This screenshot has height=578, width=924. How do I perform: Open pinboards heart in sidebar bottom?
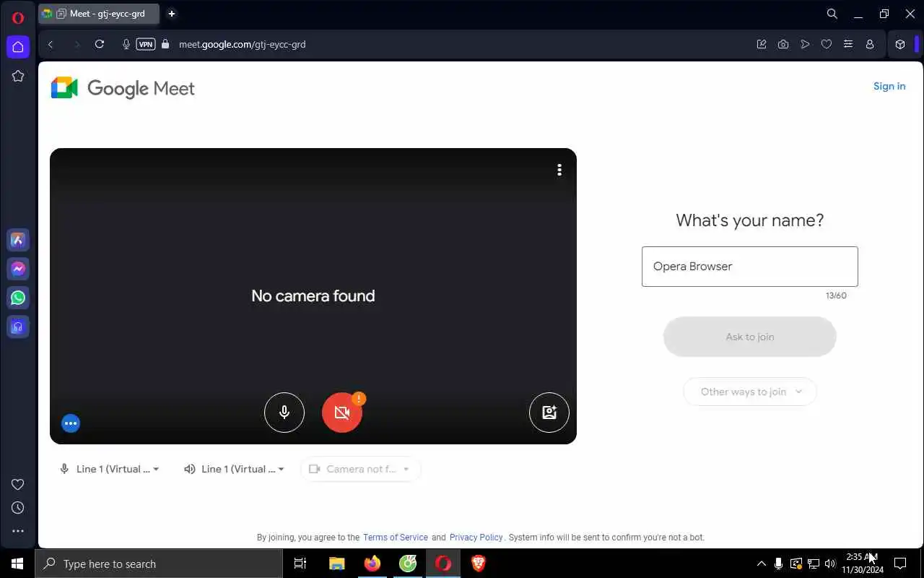(18, 485)
